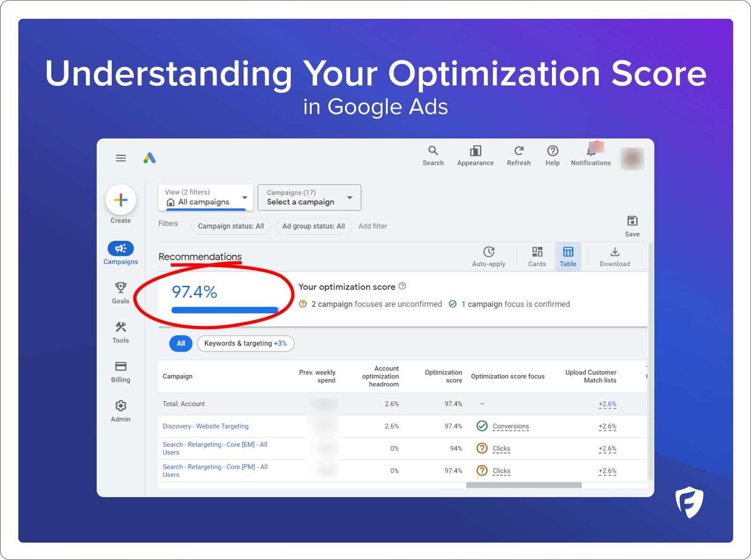Sort by Account optimization headroom column
The height and width of the screenshot is (560, 751).
(380, 376)
